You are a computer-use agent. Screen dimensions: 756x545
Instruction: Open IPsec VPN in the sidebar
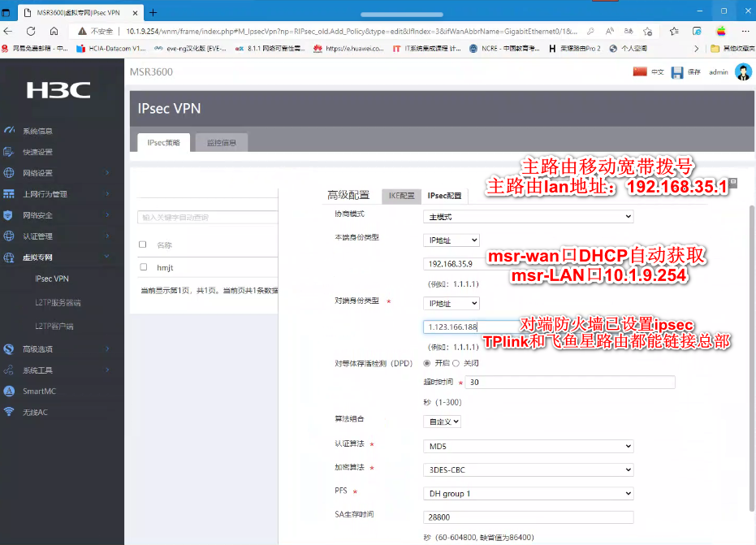point(52,279)
